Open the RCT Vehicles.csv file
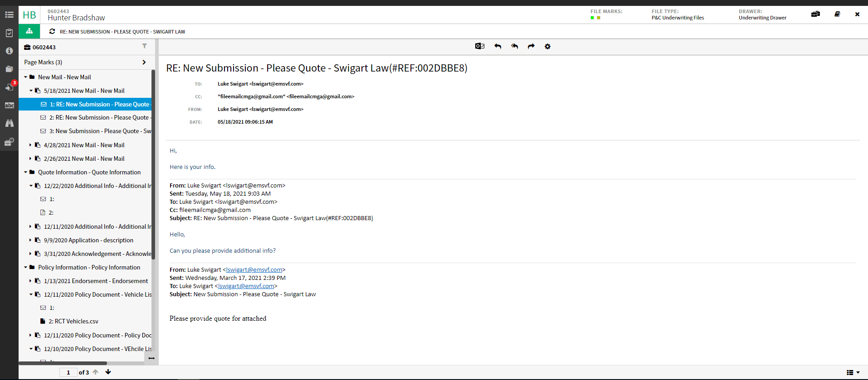This screenshot has width=868, height=380. 73,321
